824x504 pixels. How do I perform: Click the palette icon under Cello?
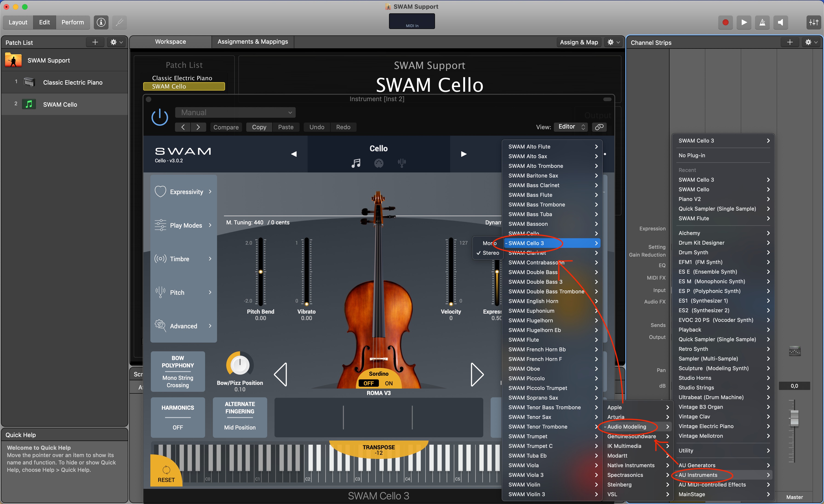[379, 163]
